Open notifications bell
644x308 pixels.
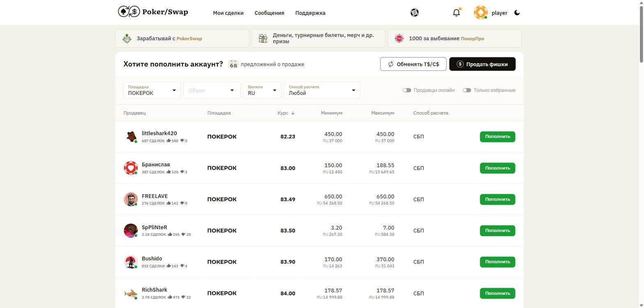point(456,13)
